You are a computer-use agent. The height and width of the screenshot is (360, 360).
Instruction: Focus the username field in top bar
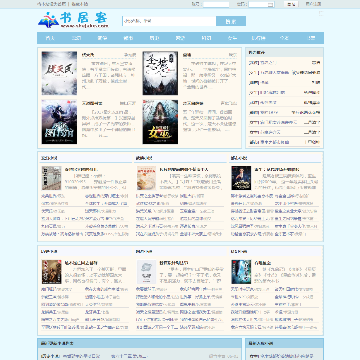pos(216,4)
